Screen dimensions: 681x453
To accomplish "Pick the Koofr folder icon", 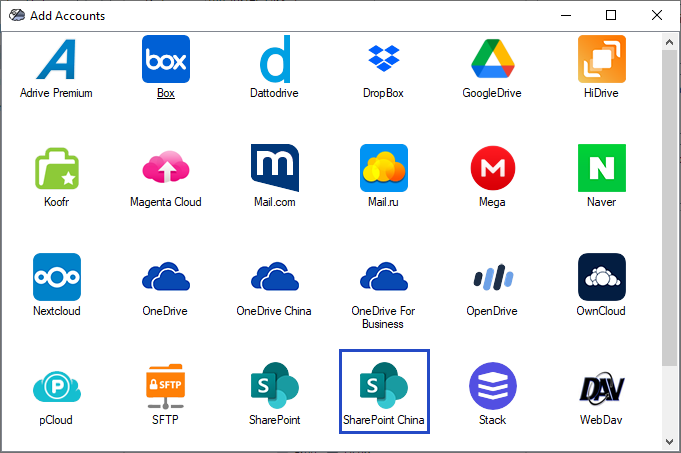I will click(57, 169).
